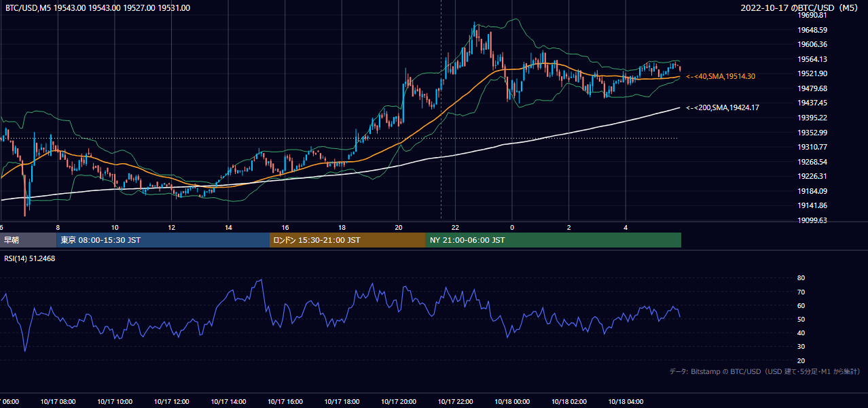Click hour tick 12 under price chart

(x=171, y=227)
